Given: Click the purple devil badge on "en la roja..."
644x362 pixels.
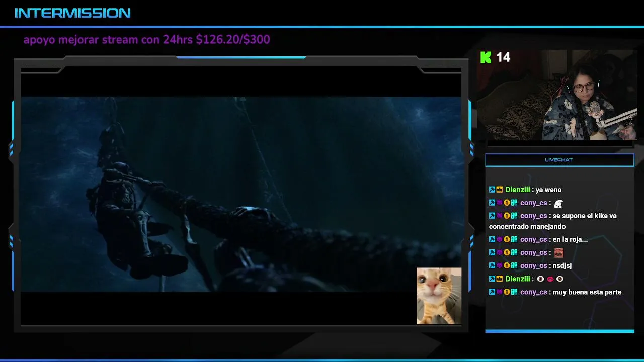Looking at the screenshot, I should 500,239.
